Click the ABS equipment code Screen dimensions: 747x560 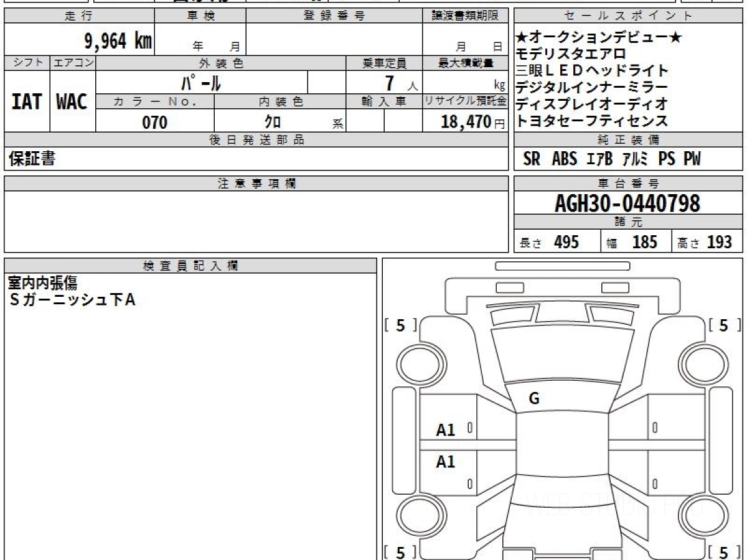[x=565, y=159]
